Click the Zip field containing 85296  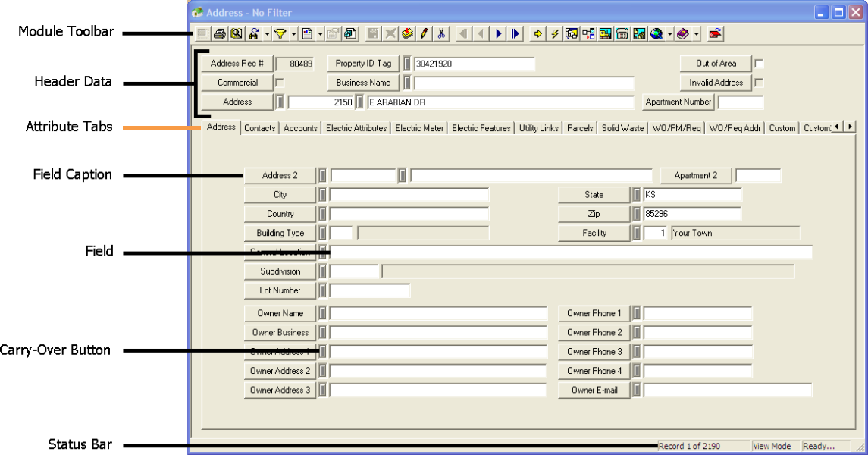(x=692, y=214)
